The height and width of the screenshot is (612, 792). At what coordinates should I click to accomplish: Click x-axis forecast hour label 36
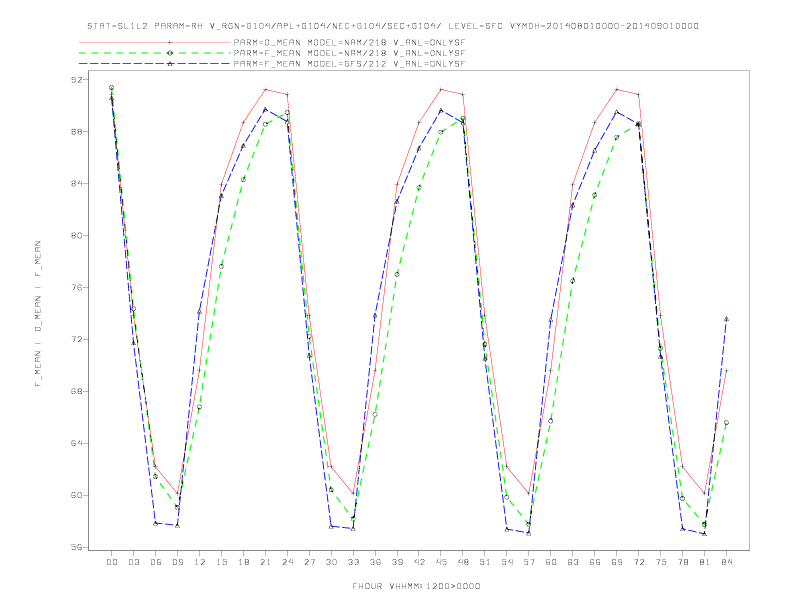375,562
